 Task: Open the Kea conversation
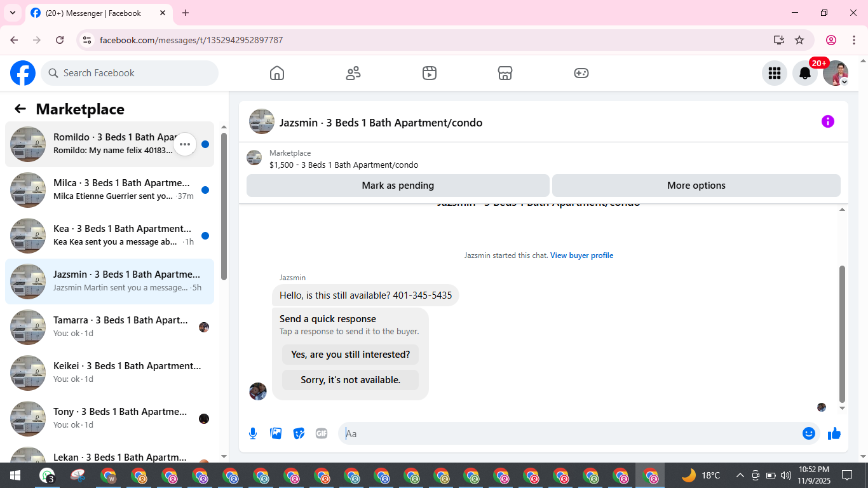click(x=109, y=236)
